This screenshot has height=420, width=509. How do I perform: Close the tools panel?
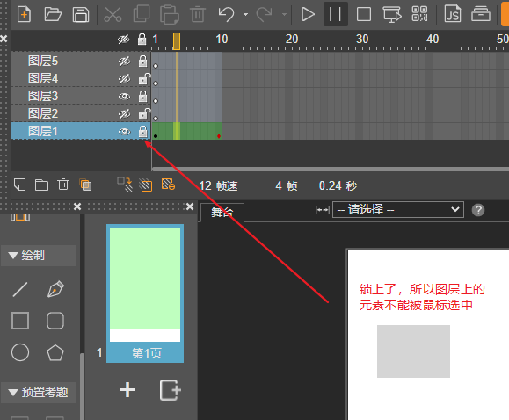click(77, 206)
